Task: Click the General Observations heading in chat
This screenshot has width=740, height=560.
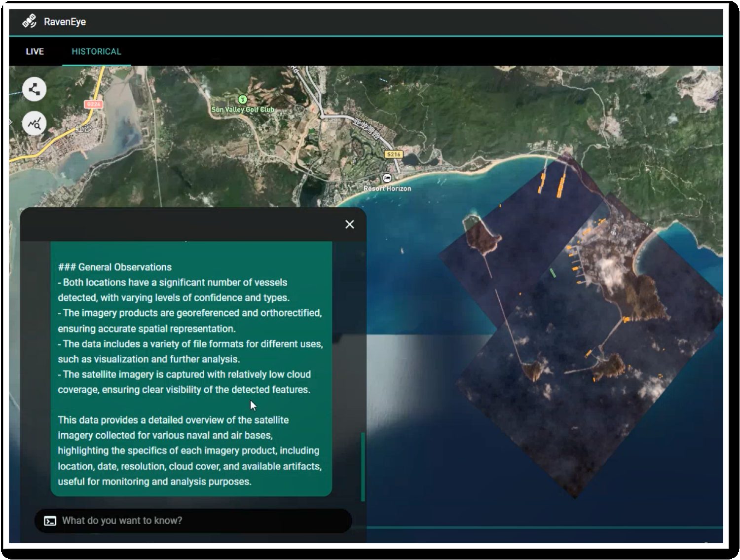Action: coord(115,267)
